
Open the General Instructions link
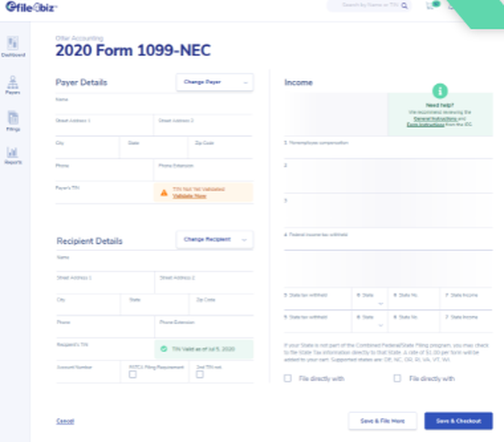(x=435, y=119)
